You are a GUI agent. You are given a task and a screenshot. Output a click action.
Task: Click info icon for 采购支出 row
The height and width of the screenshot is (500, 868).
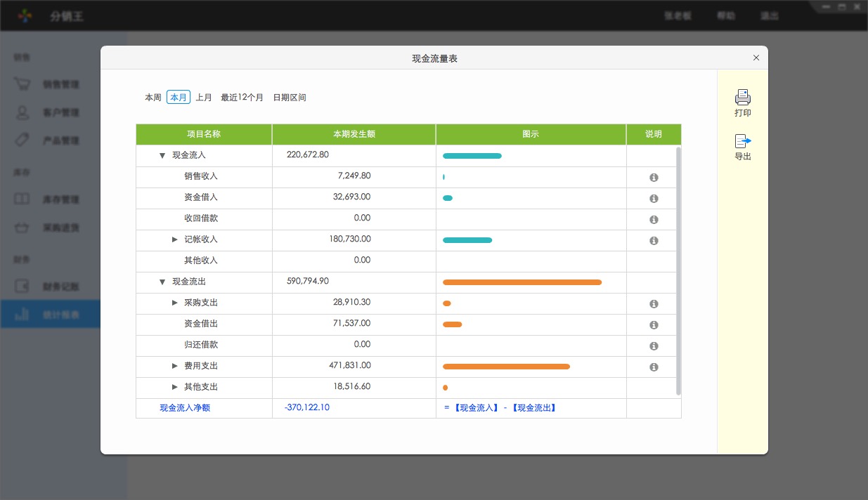(x=654, y=304)
